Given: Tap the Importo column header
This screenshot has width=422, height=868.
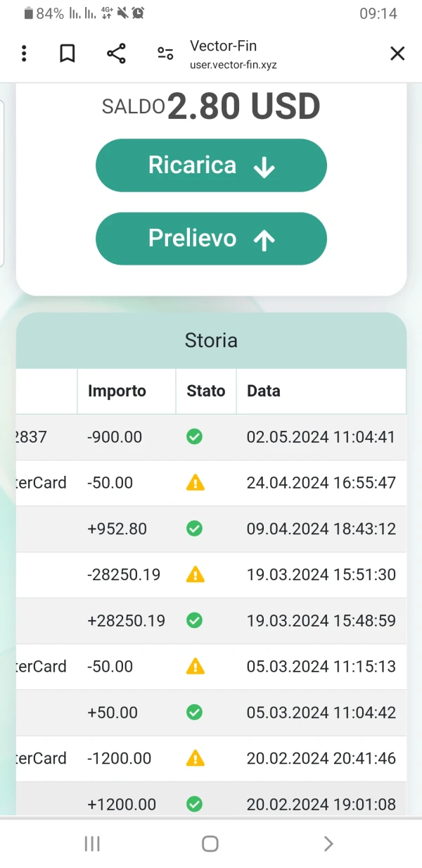Looking at the screenshot, I should pyautogui.click(x=117, y=391).
